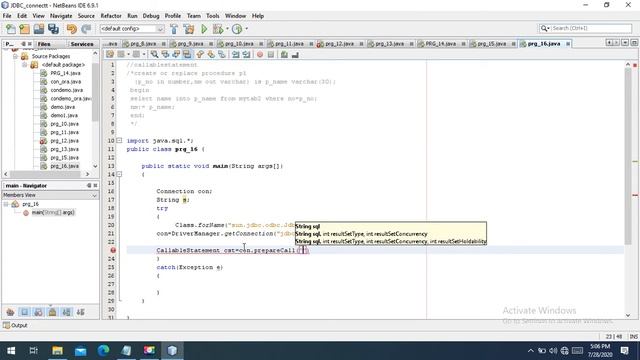Click Toggle Bookmark editor icon

coord(222,54)
